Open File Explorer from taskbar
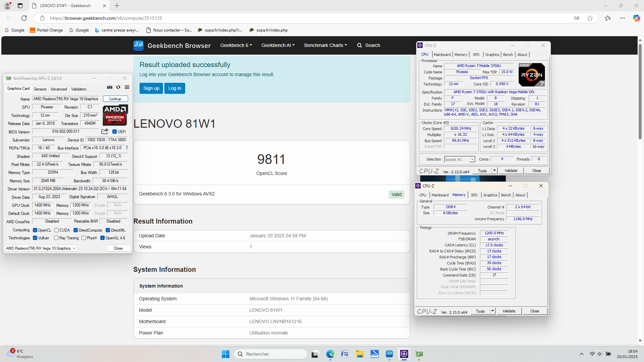This screenshot has height=362, width=644. [x=360, y=354]
